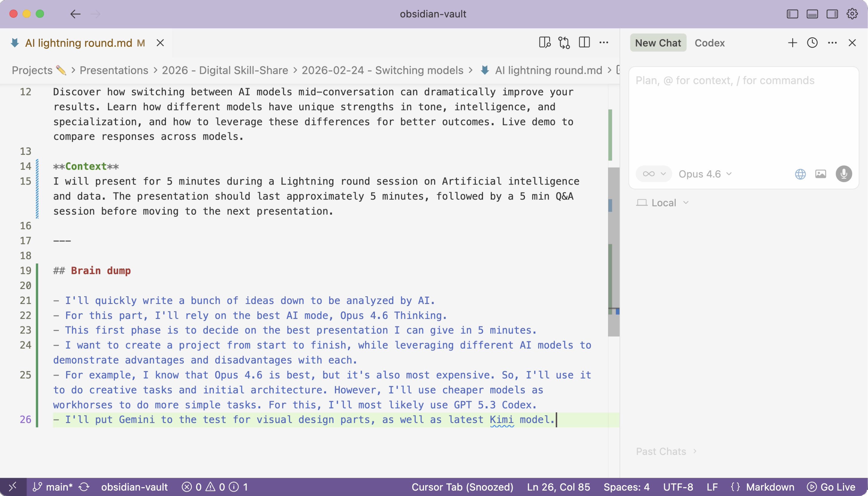Click the Open Changes diff icon
Screen dimensions: 868x496
pyautogui.click(x=564, y=42)
